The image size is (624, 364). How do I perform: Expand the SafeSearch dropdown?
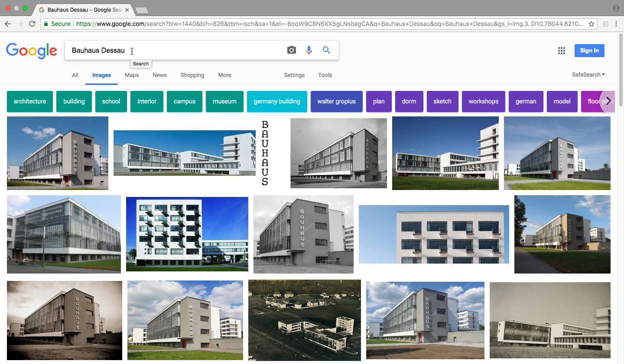coord(588,74)
